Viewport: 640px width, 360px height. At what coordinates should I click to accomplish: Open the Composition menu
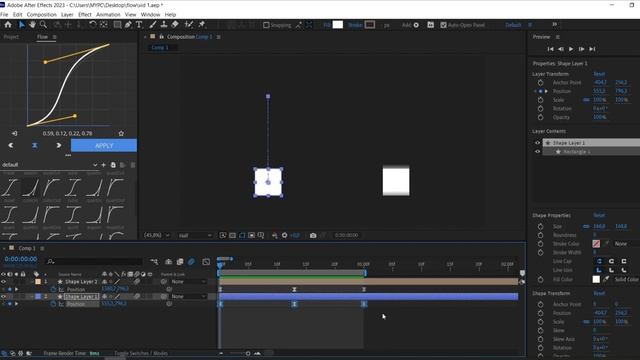[x=42, y=14]
